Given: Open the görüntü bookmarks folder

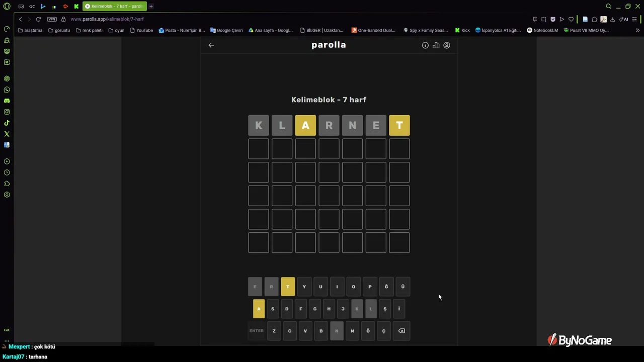Looking at the screenshot, I should point(59,30).
